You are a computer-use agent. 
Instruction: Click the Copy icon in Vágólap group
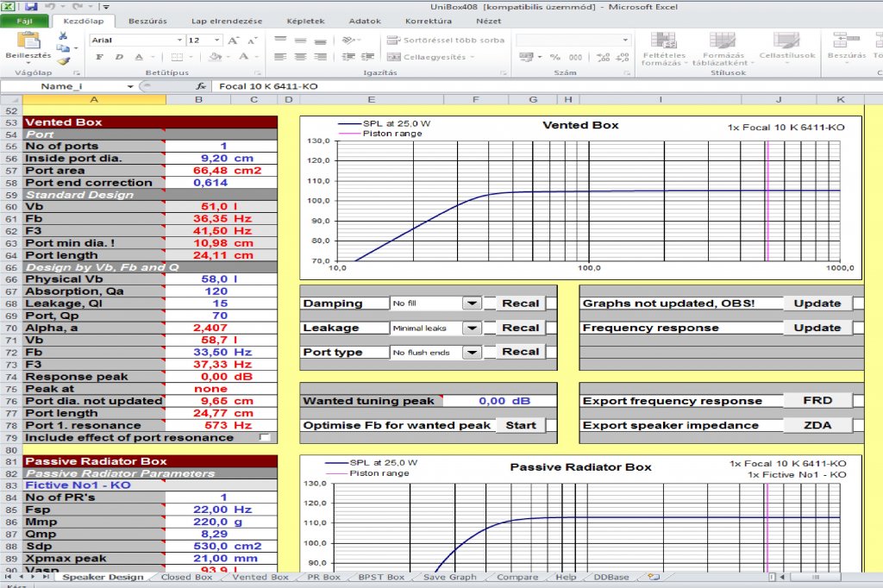pyautogui.click(x=63, y=48)
